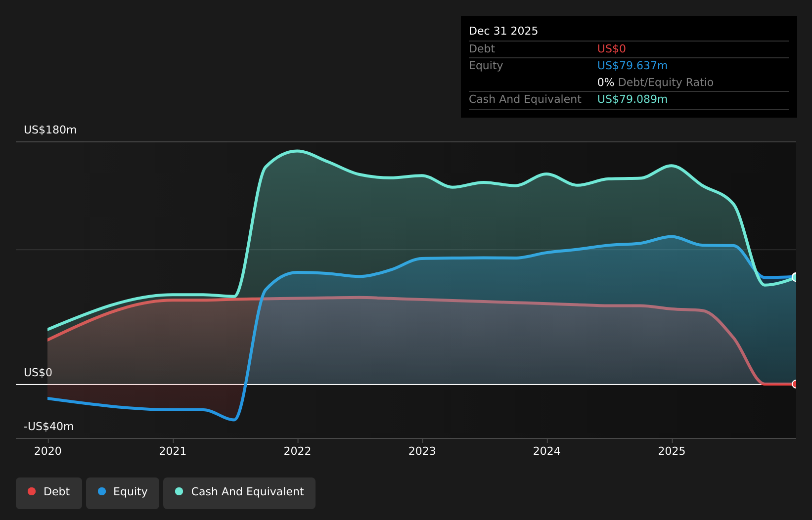Toggle the Equity series visibility
The width and height of the screenshot is (812, 520).
(122, 492)
